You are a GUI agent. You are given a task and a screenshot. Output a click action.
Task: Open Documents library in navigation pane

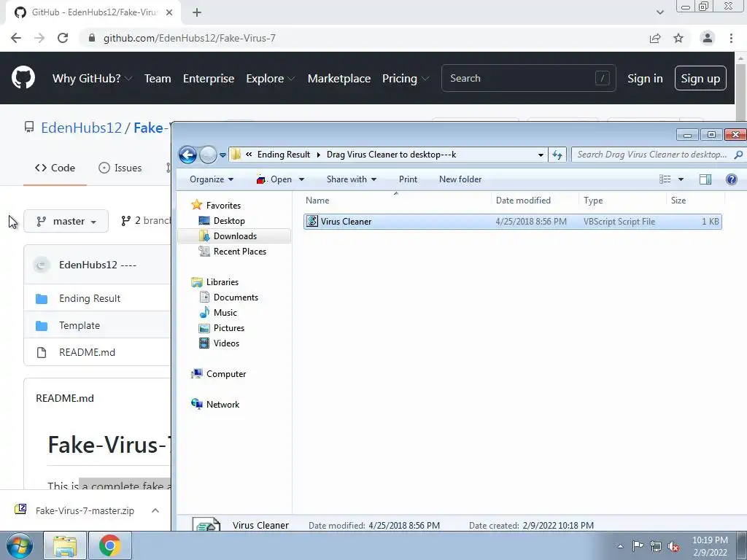pyautogui.click(x=236, y=297)
